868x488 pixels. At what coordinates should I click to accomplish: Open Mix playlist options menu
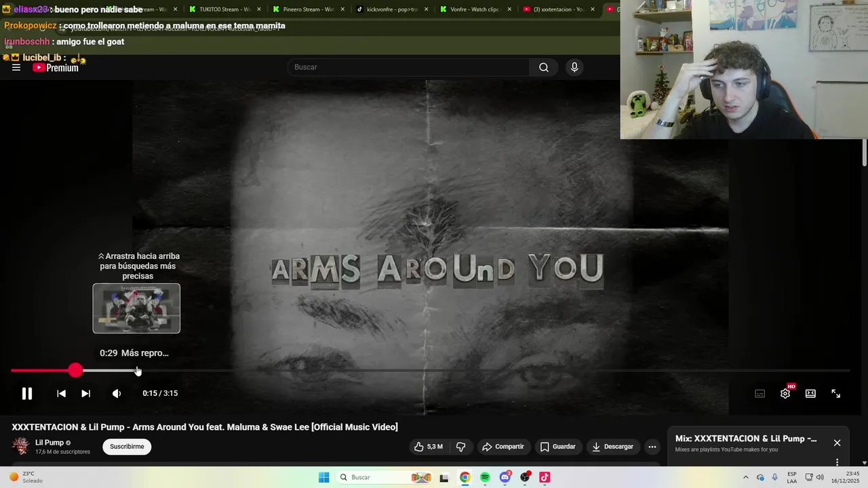tap(837, 462)
